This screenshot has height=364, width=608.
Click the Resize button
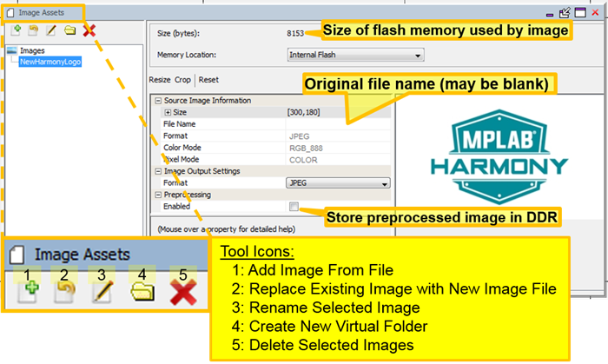tap(160, 79)
